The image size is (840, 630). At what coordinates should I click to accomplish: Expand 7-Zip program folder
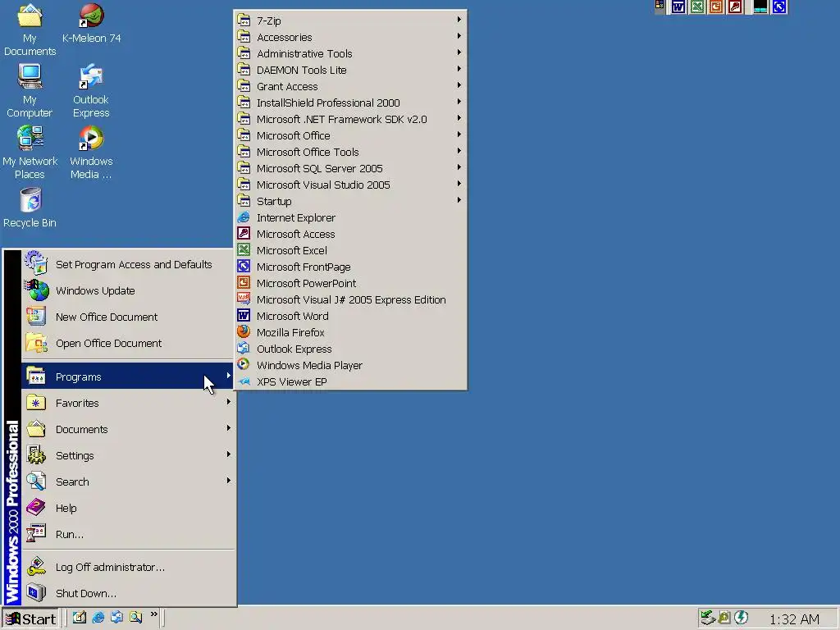350,21
